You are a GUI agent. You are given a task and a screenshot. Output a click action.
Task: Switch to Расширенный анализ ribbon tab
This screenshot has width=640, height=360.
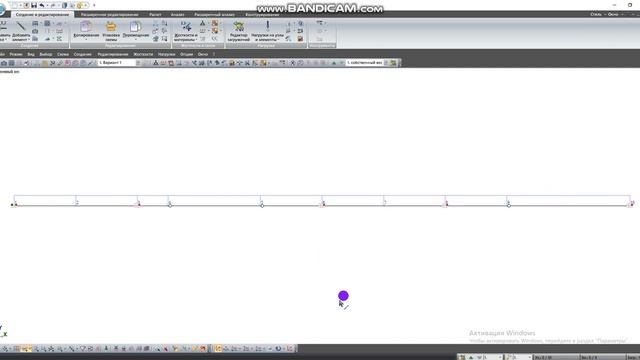click(x=214, y=15)
